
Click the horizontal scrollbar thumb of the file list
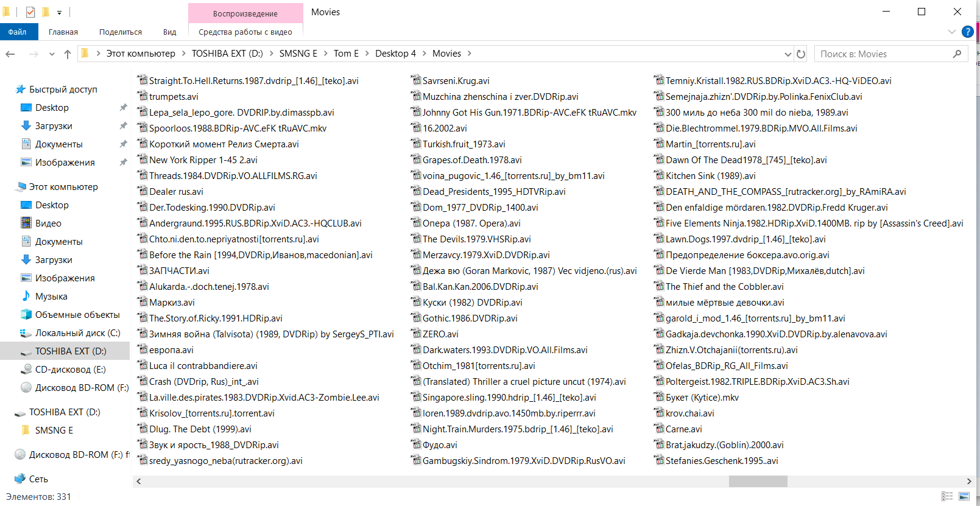(758, 481)
